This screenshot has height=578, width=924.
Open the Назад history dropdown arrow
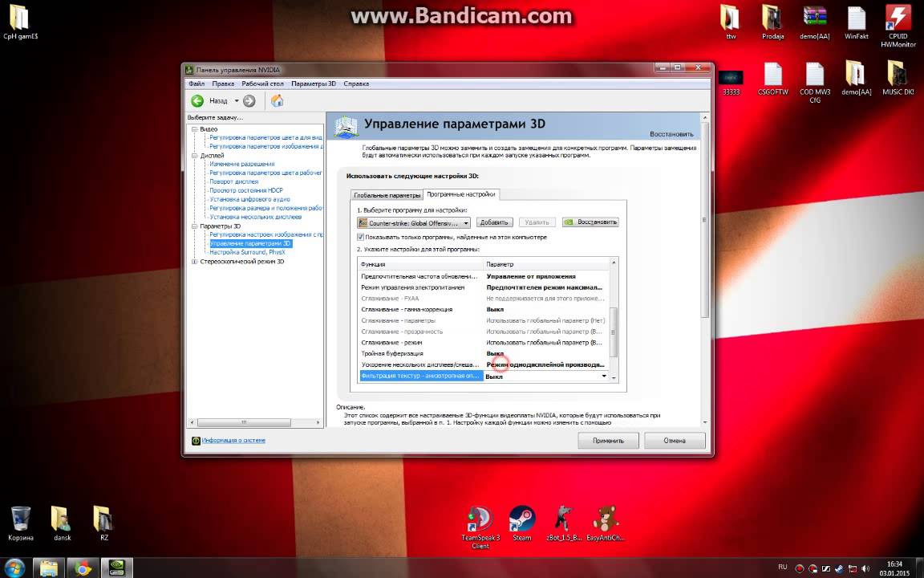pyautogui.click(x=237, y=101)
